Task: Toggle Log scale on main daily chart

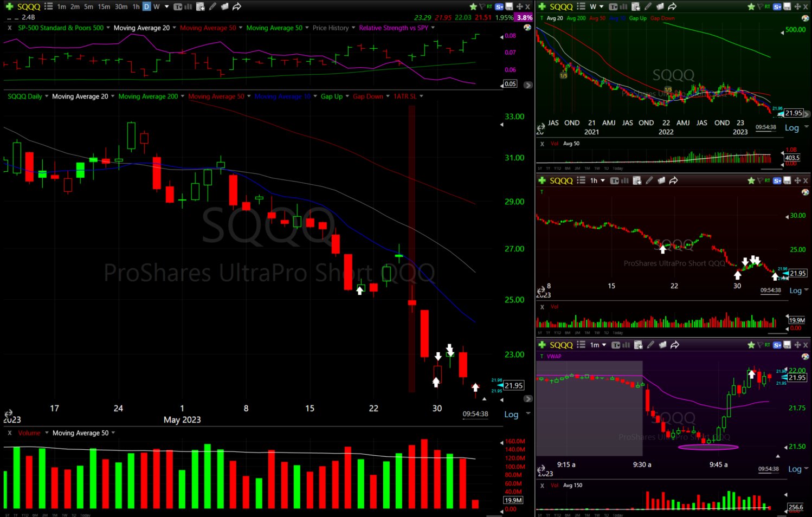Action: (511, 415)
